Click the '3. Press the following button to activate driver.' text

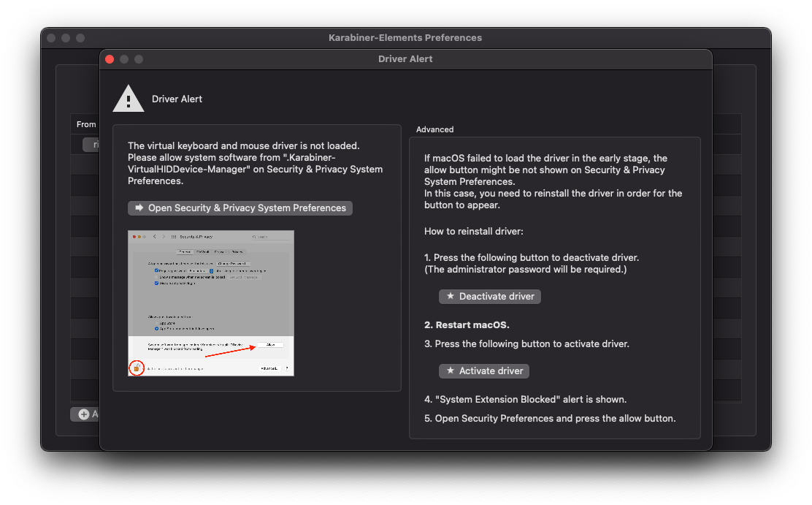click(x=526, y=344)
